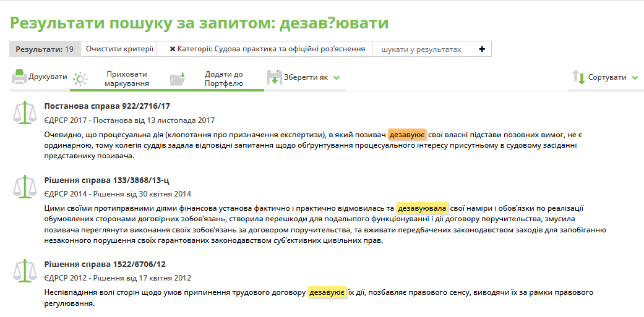Click the printer icon next to Друкувати

19,77
